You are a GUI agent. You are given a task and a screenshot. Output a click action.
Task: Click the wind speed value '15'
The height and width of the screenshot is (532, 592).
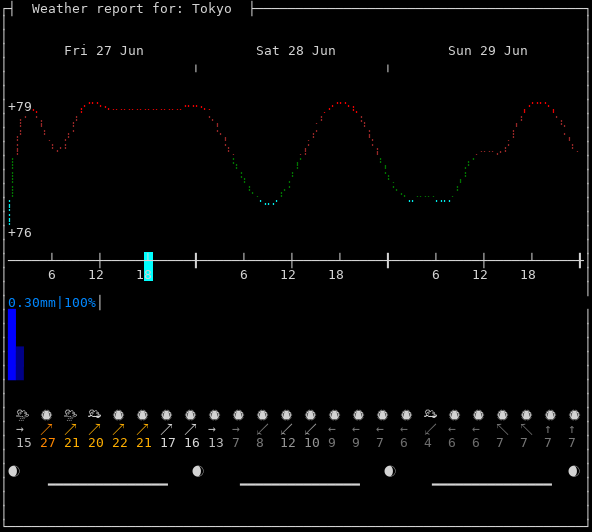(x=24, y=443)
